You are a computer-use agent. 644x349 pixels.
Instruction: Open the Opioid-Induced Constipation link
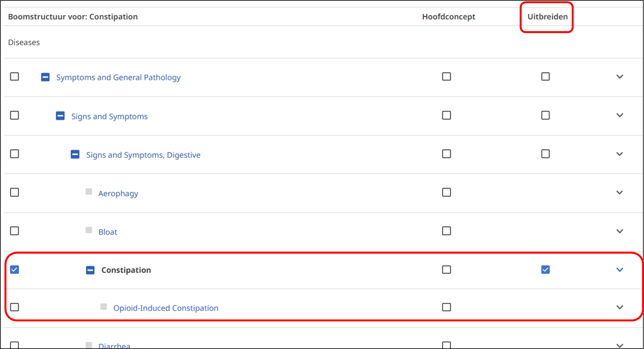coord(166,308)
